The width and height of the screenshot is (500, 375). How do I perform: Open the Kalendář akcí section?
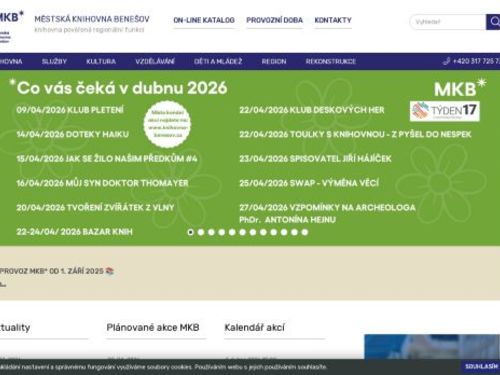(x=254, y=327)
